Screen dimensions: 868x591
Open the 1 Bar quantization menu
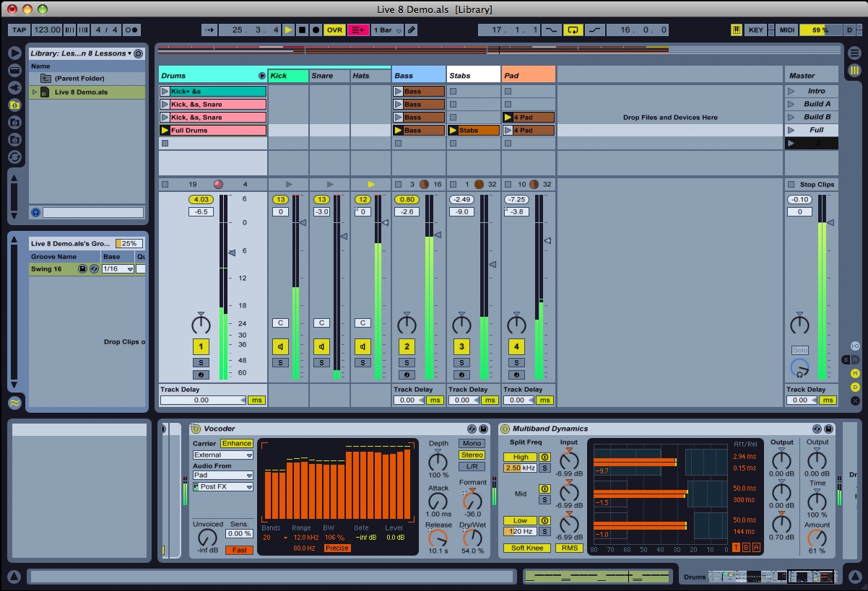[387, 30]
